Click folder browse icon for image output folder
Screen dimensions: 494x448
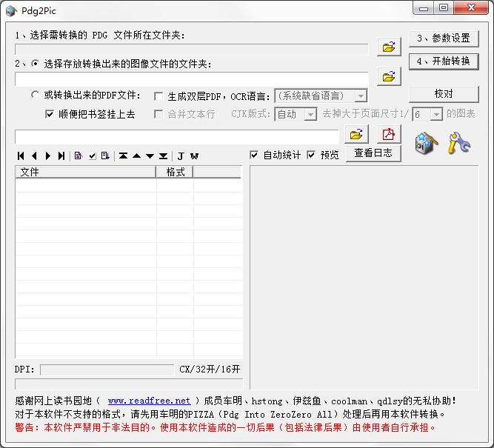388,76
